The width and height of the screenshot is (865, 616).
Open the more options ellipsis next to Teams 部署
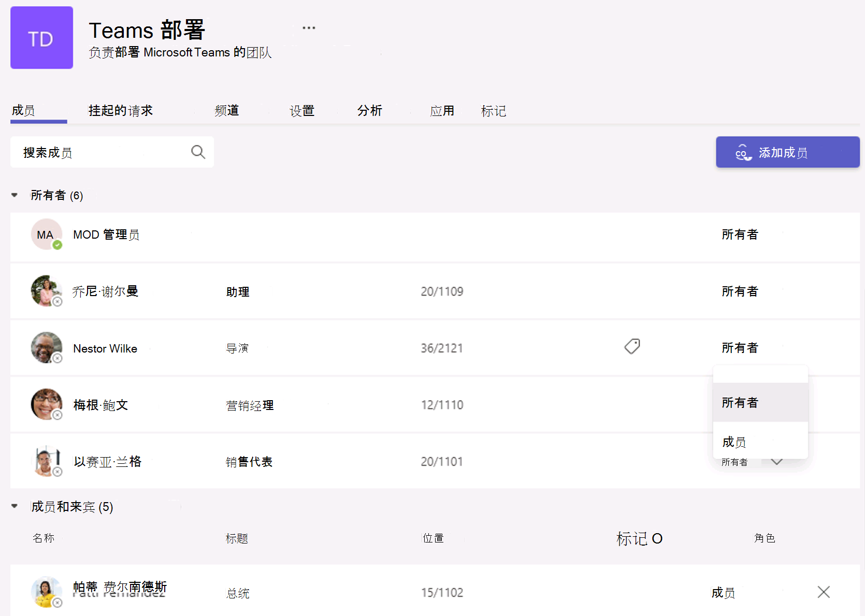(x=309, y=28)
